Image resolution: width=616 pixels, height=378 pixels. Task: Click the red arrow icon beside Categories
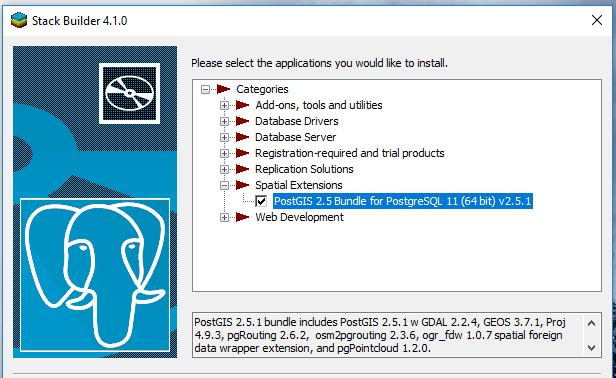click(224, 89)
